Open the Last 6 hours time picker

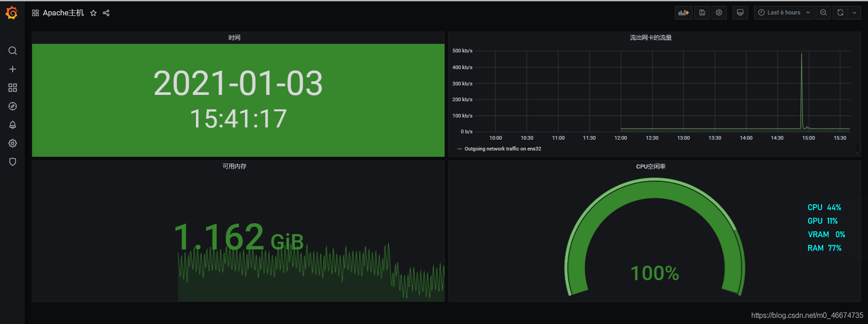click(x=783, y=13)
